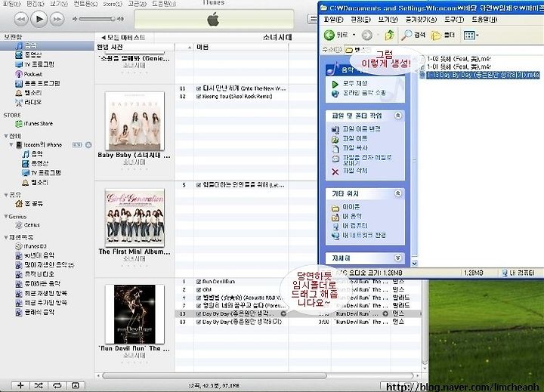544x392 pixels.
Task: Uncheck the 별별별 Acoustic R&B track checkbox
Action: coord(199,298)
